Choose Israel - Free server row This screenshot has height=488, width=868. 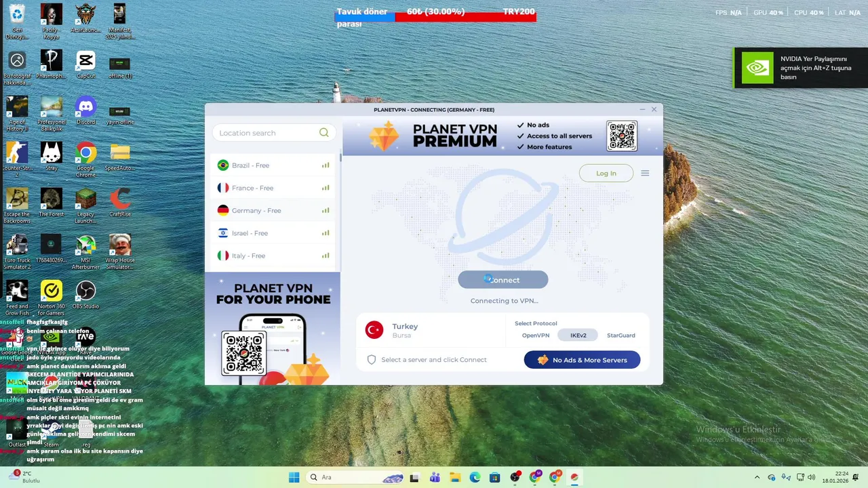point(273,233)
